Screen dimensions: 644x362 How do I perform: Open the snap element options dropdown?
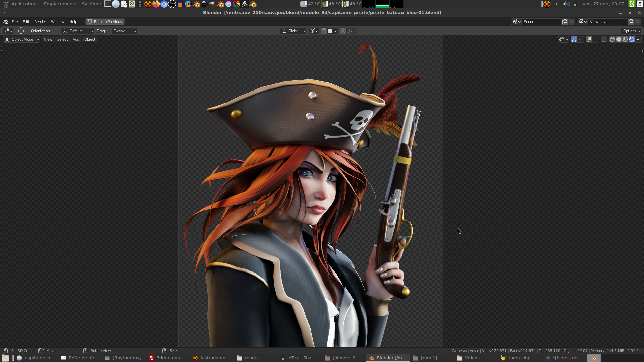[332, 31]
